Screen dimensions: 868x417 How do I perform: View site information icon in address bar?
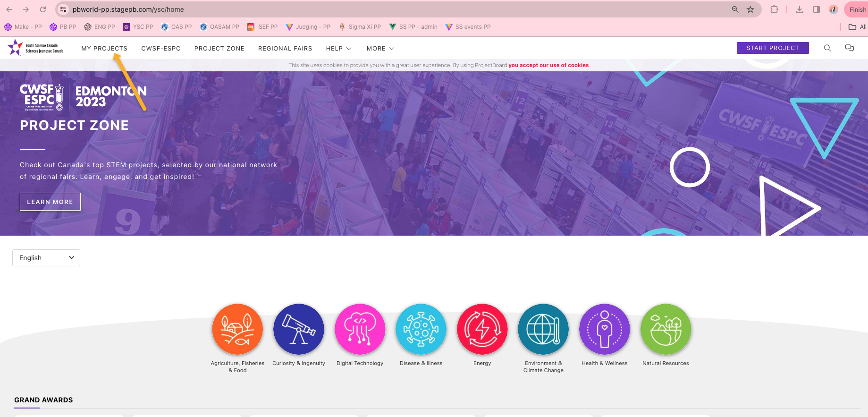[x=63, y=9]
